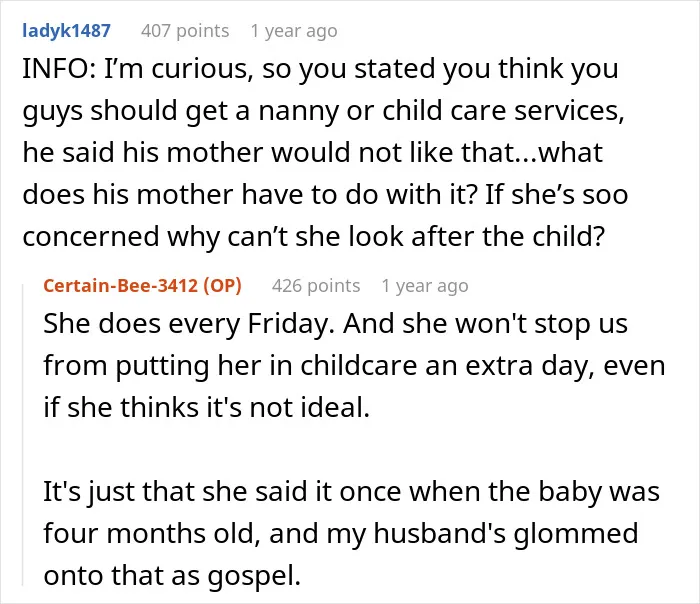This screenshot has width=700, height=604.
Task: Open the timestamp on the OP's reply
Action: [425, 286]
